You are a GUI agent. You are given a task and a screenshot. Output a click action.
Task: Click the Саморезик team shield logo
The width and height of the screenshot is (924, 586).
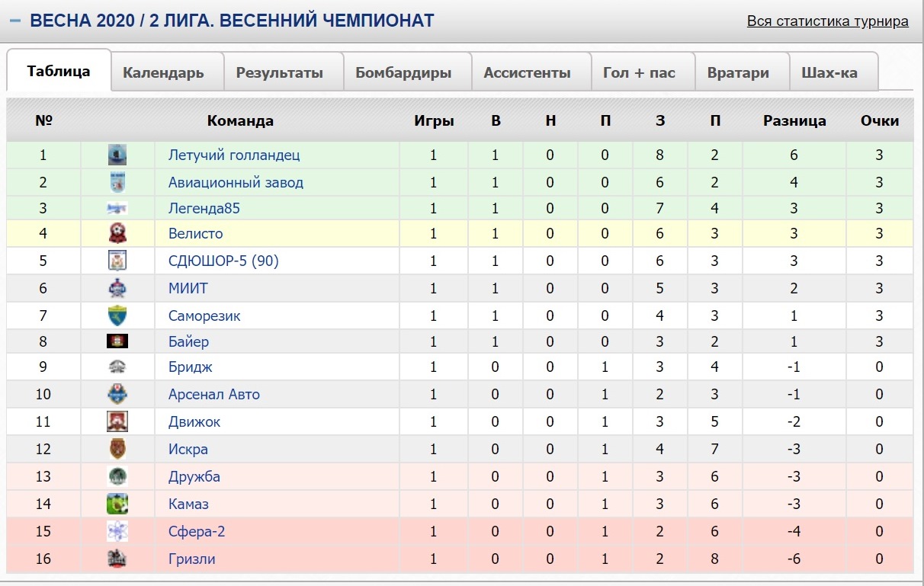(117, 315)
